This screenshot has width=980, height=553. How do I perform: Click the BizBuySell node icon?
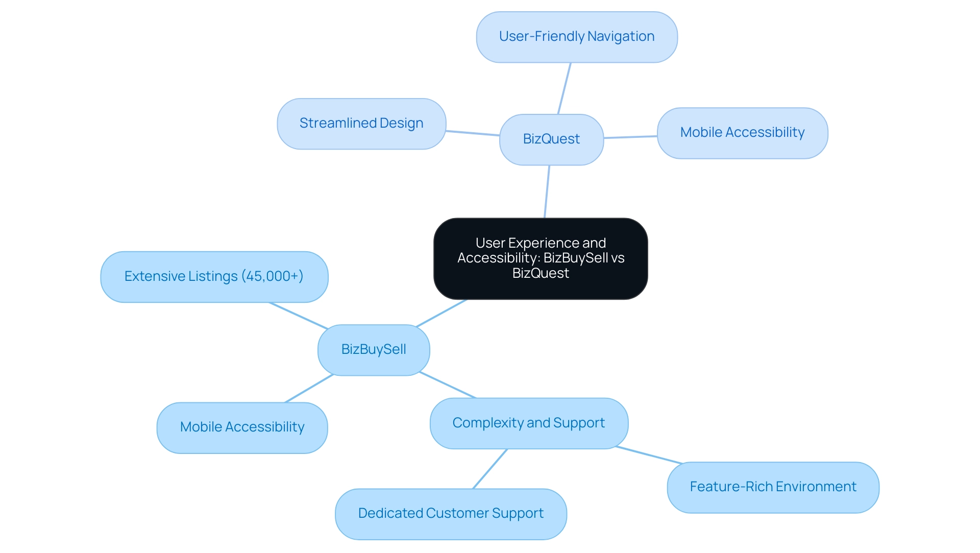pyautogui.click(x=375, y=349)
